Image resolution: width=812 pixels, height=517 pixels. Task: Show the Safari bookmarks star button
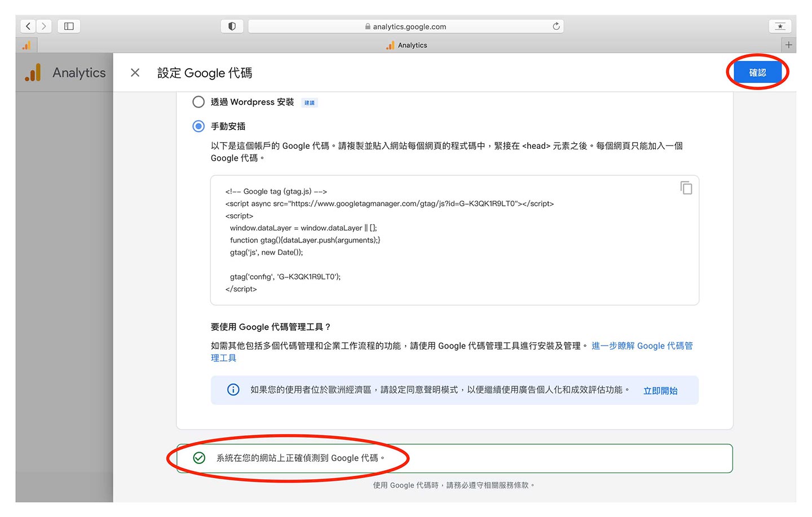780,26
